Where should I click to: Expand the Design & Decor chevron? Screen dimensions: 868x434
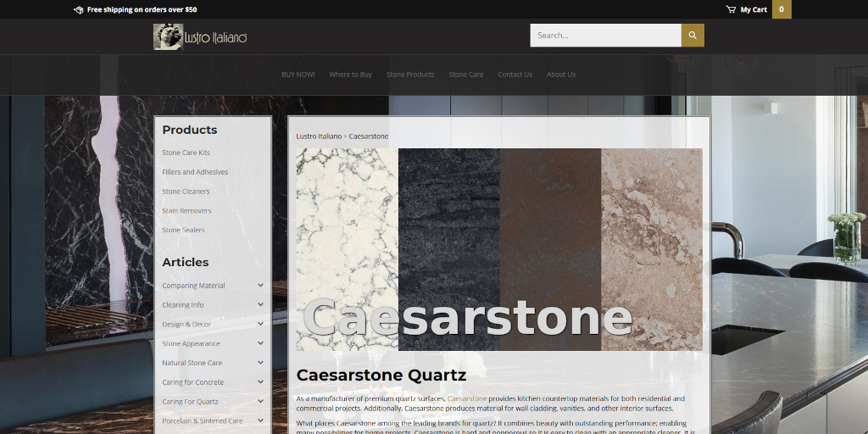[260, 324]
